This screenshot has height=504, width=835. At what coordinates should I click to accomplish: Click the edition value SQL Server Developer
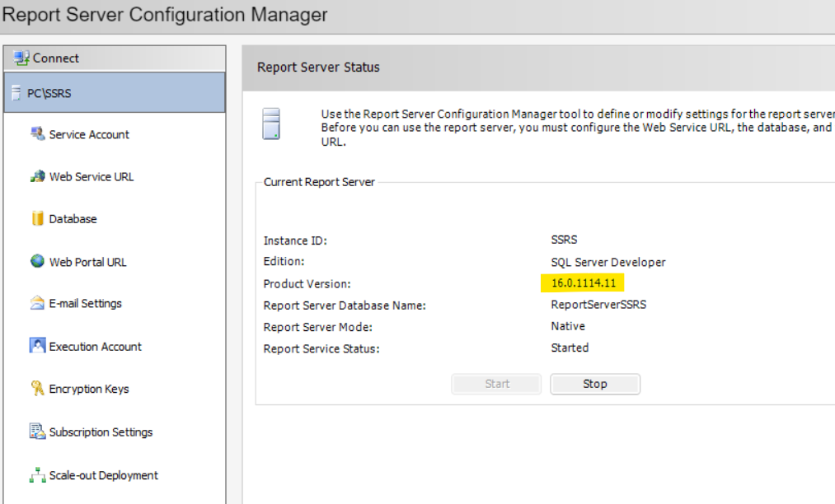pos(608,262)
